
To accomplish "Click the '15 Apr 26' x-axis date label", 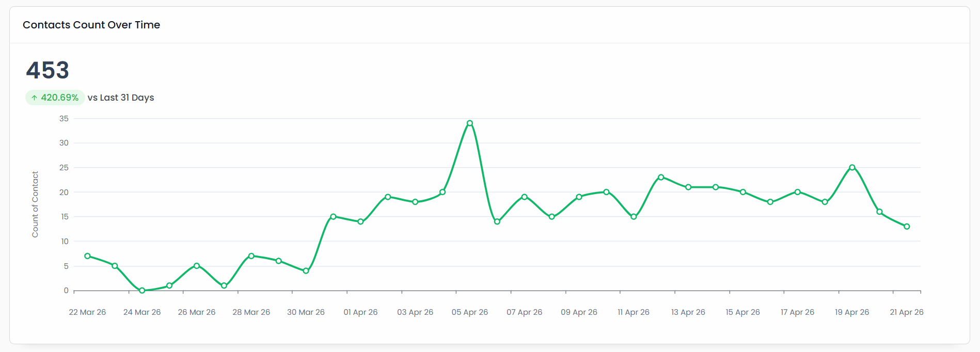I will 742,312.
